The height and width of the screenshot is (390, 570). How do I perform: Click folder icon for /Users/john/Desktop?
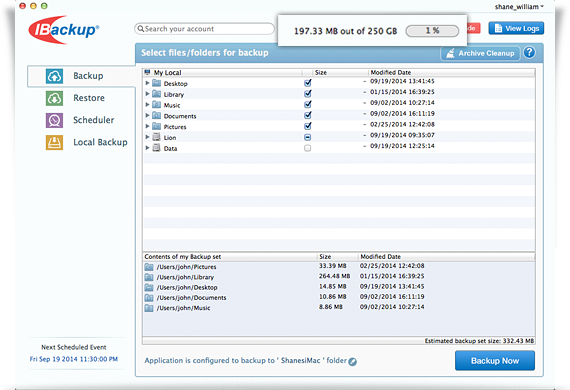point(149,287)
